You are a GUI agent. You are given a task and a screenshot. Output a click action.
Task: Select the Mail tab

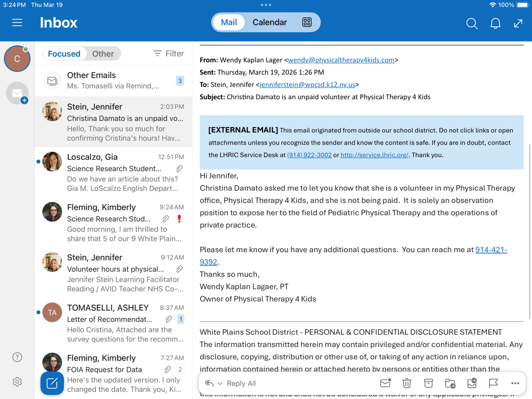[229, 22]
